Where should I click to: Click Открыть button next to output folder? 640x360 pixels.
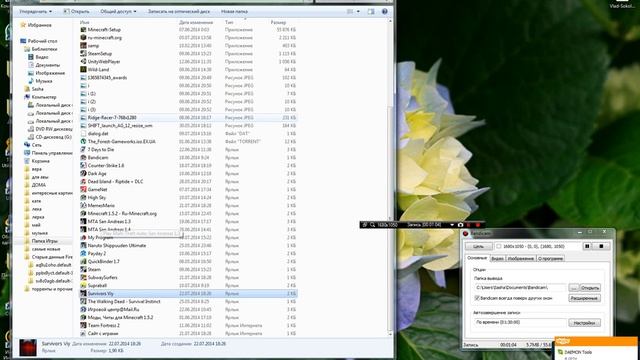590,288
